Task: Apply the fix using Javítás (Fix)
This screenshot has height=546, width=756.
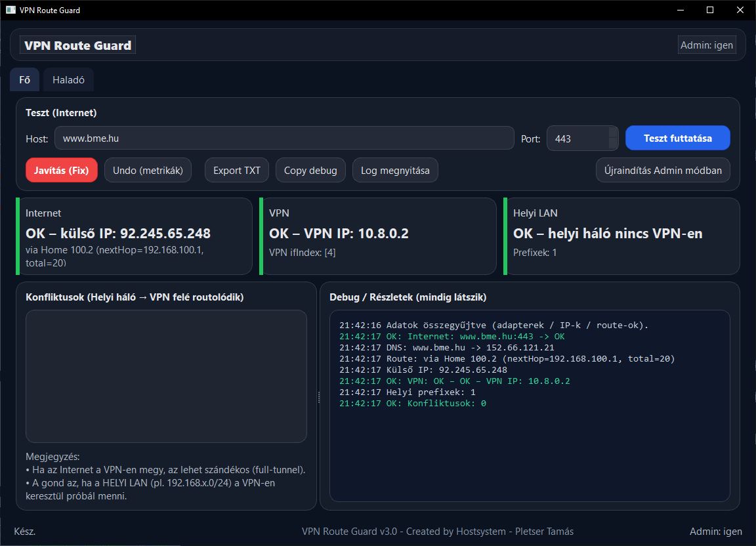Action: (61, 170)
